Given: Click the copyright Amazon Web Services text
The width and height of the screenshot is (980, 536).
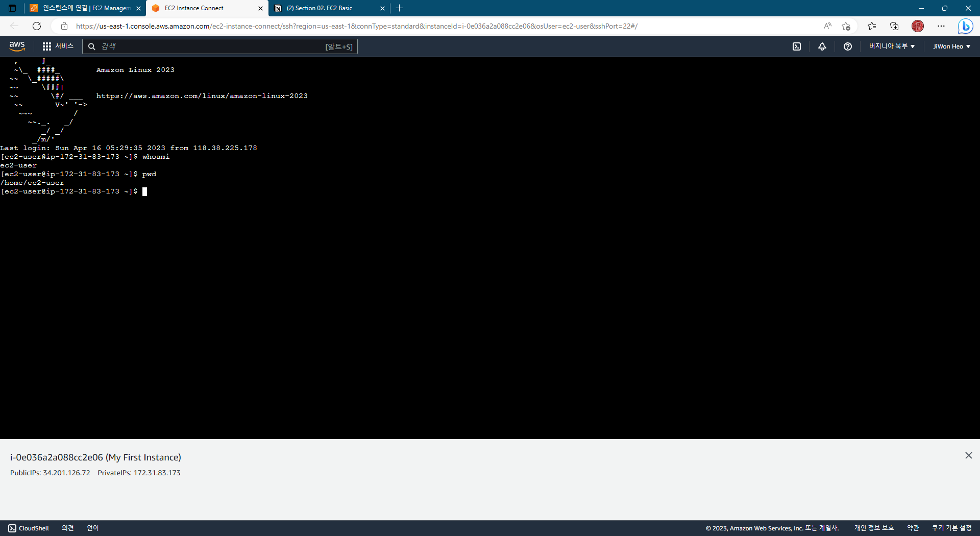Looking at the screenshot, I should click(772, 528).
